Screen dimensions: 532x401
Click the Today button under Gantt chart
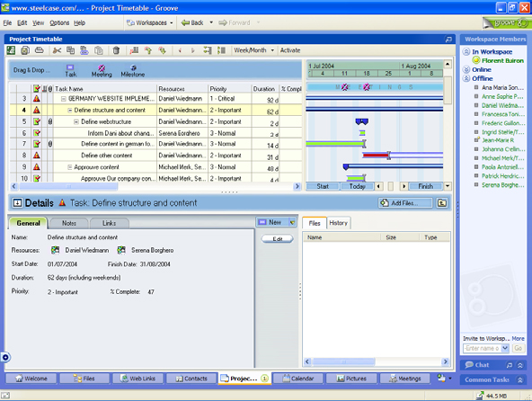[357, 186]
